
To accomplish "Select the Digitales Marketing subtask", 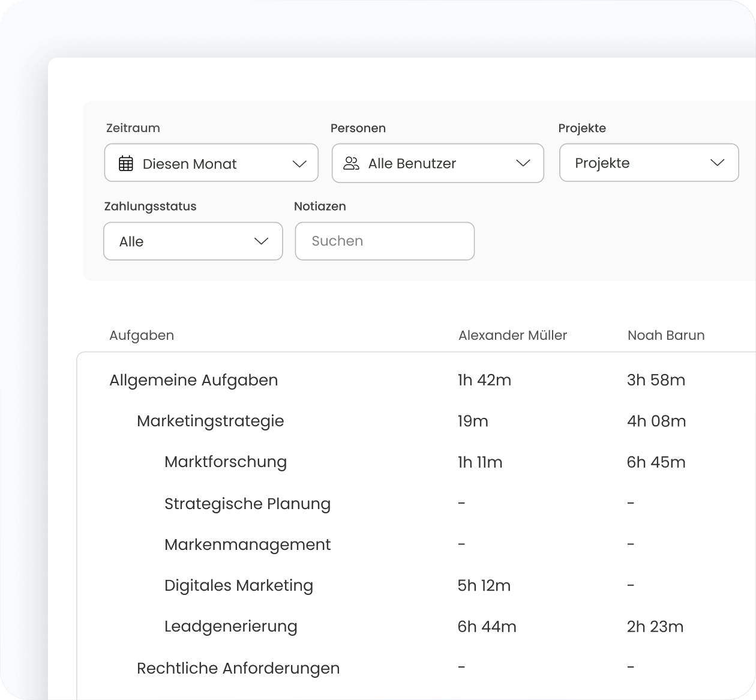I will [x=239, y=585].
